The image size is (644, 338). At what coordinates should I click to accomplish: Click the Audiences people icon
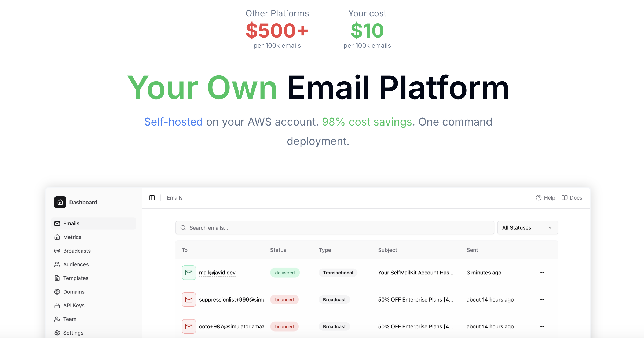[57, 264]
